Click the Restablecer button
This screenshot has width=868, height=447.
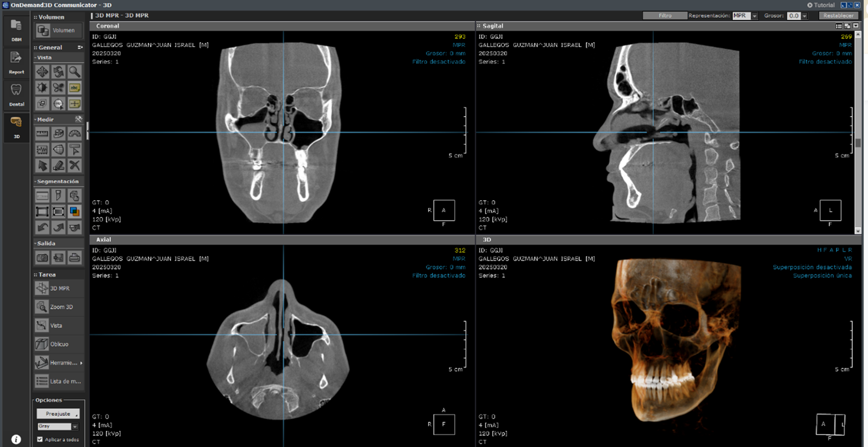point(838,16)
